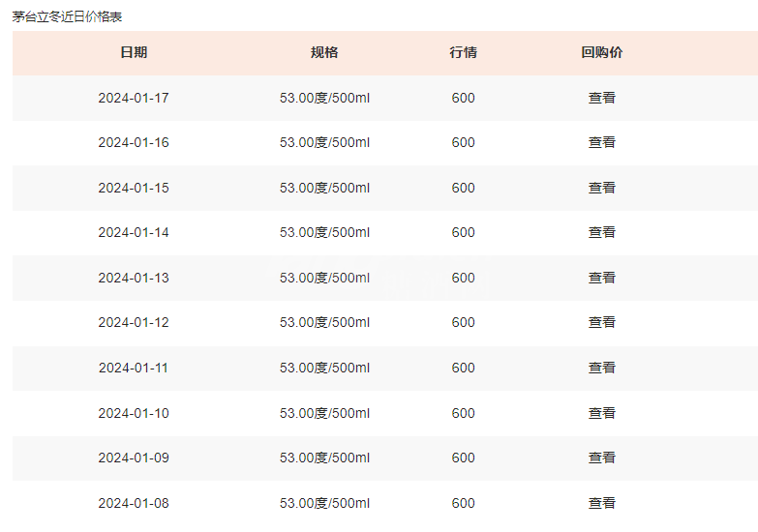
Task: Open 查看 link for 2024-01-09
Action: 601,458
